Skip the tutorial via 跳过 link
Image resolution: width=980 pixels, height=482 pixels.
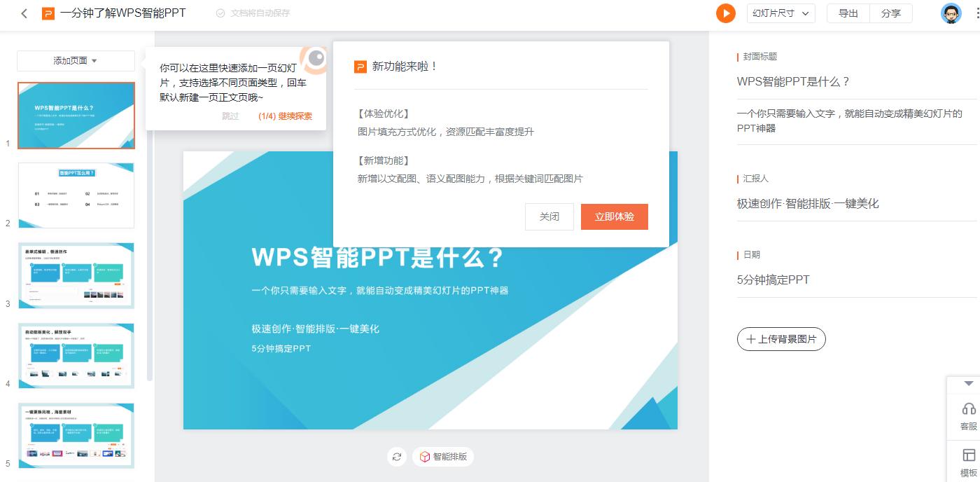pyautogui.click(x=230, y=116)
